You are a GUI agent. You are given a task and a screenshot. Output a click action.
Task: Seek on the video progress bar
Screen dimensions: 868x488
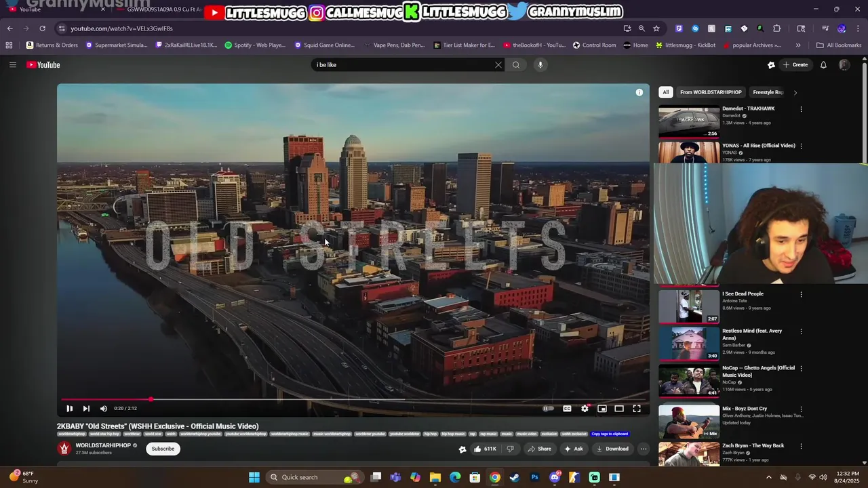tap(353, 400)
